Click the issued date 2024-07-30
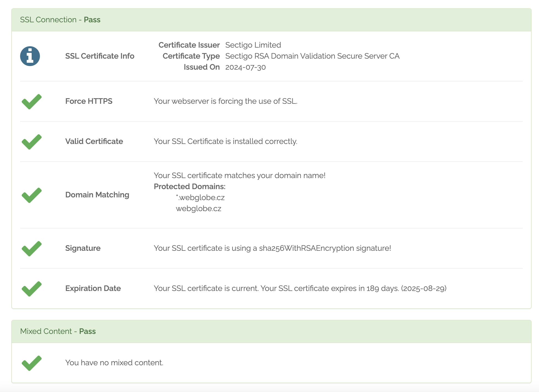This screenshot has width=539, height=392. (246, 67)
